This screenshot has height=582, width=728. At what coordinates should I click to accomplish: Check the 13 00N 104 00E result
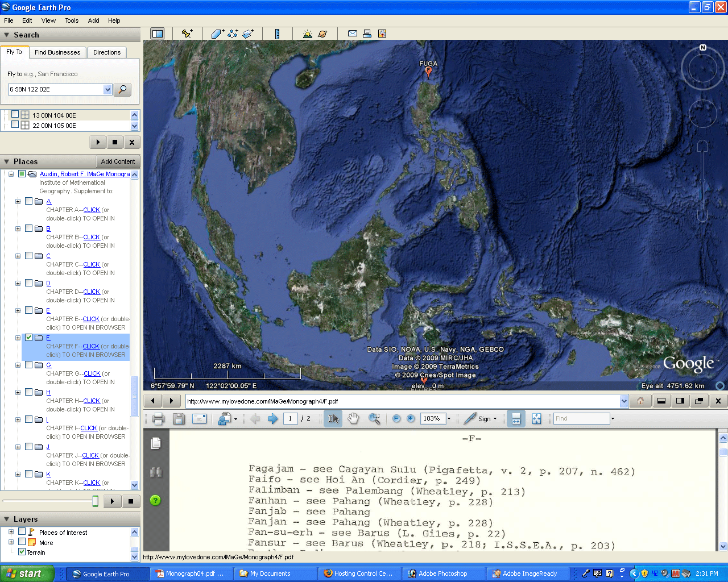15,114
